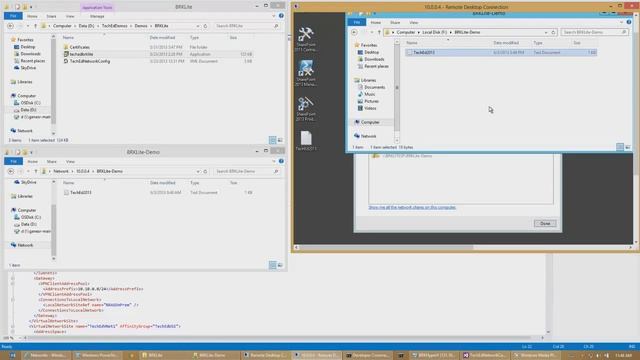Switch to large icons view in BRXLite window
This screenshot has height=360, width=640.
click(280, 140)
